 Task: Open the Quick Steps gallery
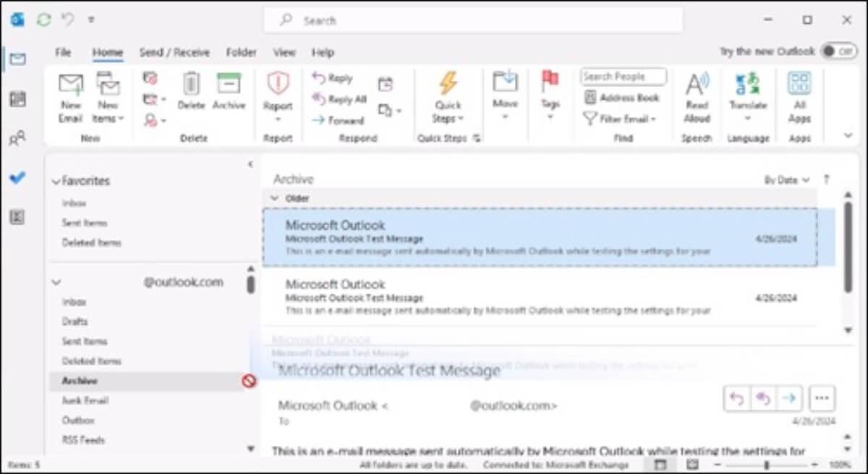click(x=448, y=98)
